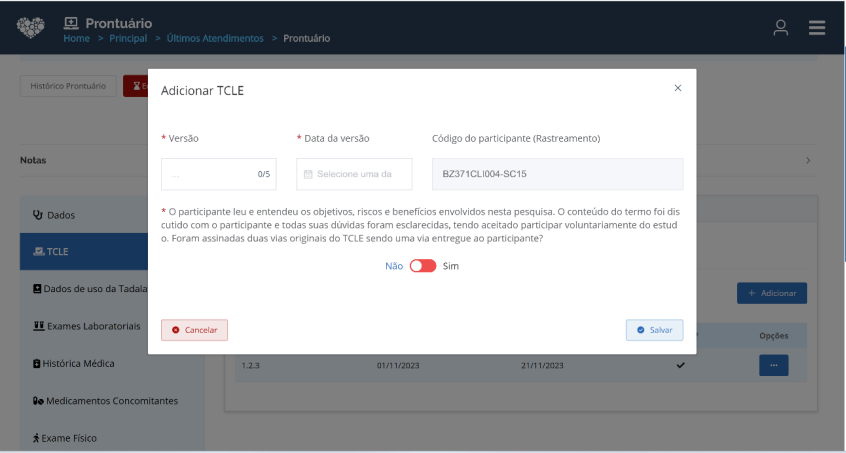This screenshot has height=453, width=846.
Task: Click the calendar icon in date field
Action: pos(308,174)
